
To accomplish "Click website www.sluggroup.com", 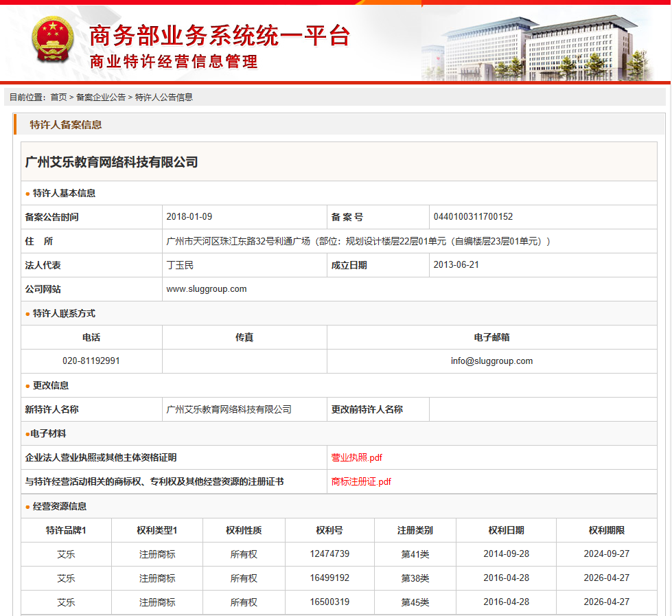I will click(x=207, y=289).
